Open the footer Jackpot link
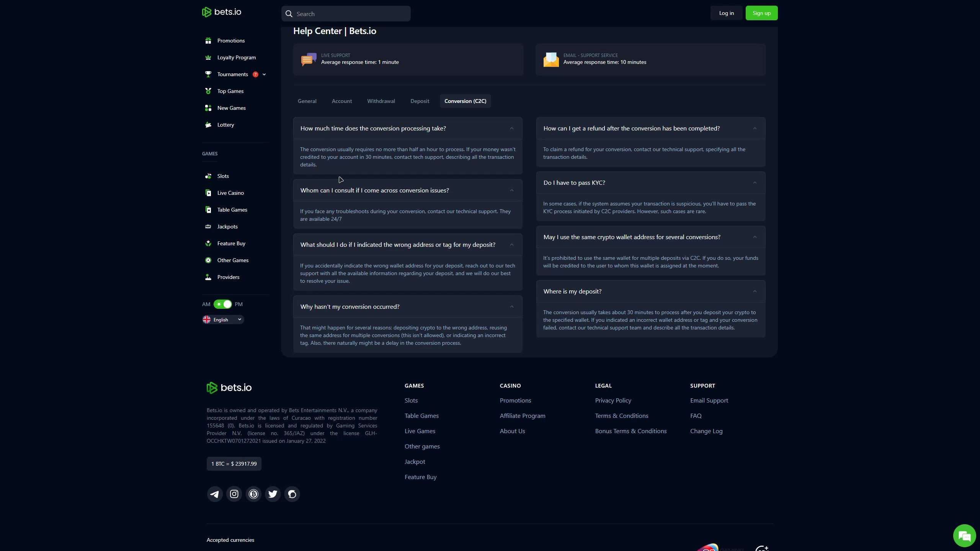The image size is (980, 551). [x=415, y=461]
